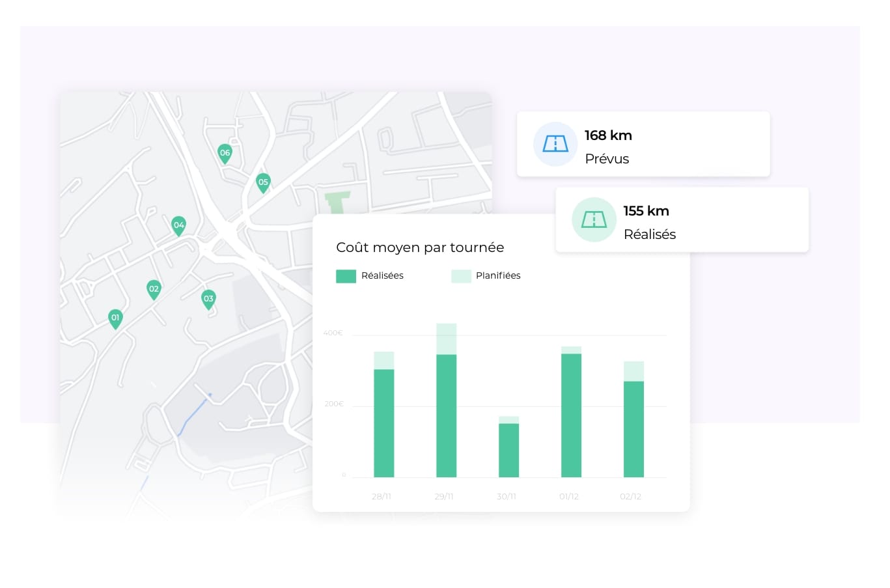Click the 200€ axis label
890x588 pixels.
pos(334,404)
